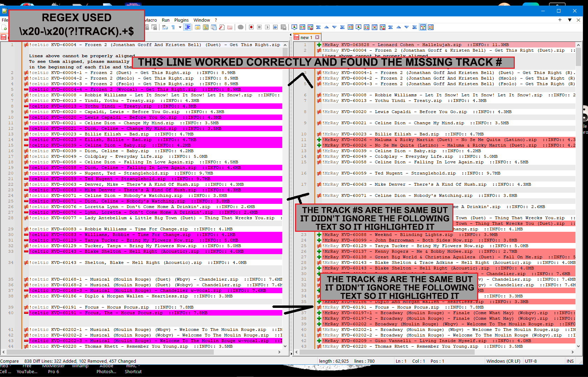Open the Plugins menu
This screenshot has height=377, width=588.
(181, 20)
